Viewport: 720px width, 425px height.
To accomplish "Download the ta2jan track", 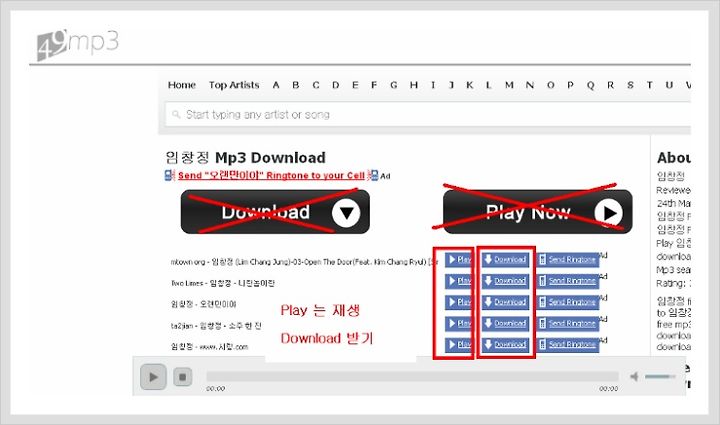I will (505, 323).
